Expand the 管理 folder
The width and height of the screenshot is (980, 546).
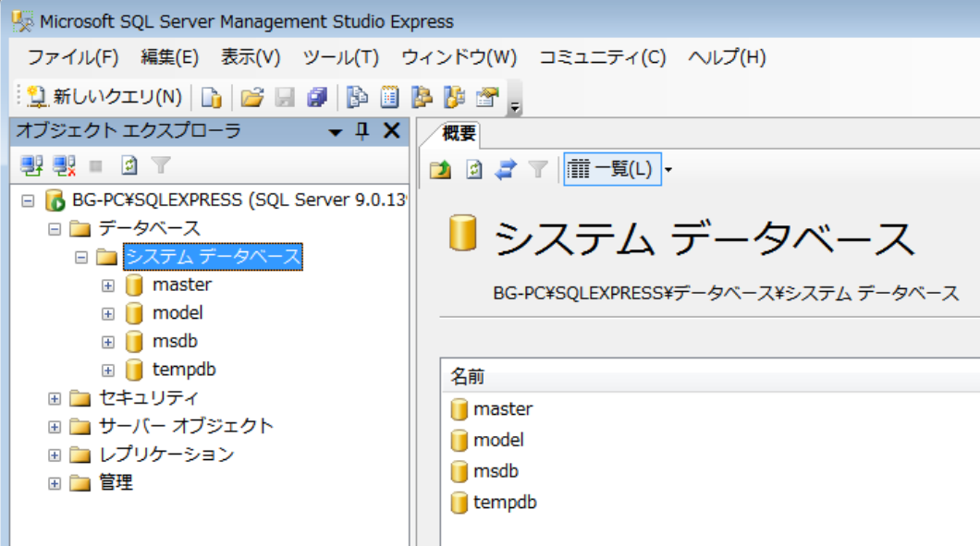tap(55, 483)
